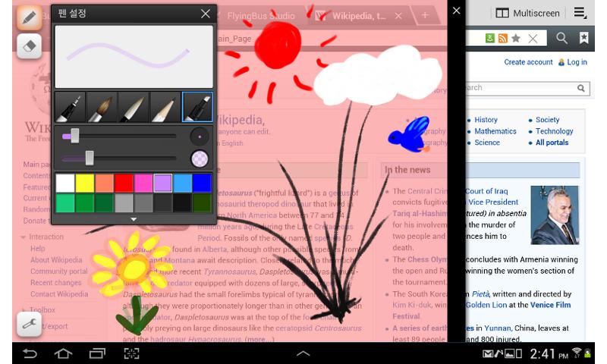Image resolution: width=607 pixels, height=364 pixels.
Task: Open a new browser tab
Action: click(x=425, y=15)
